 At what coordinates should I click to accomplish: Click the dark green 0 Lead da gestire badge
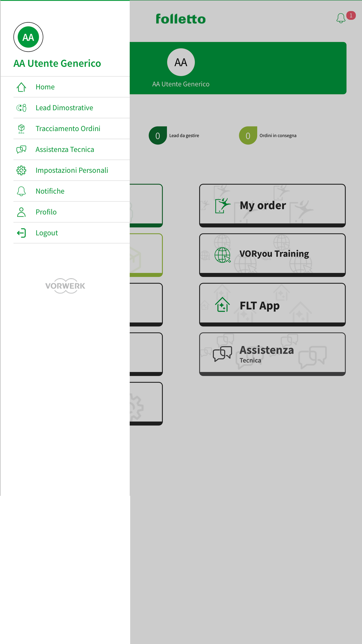(x=158, y=136)
